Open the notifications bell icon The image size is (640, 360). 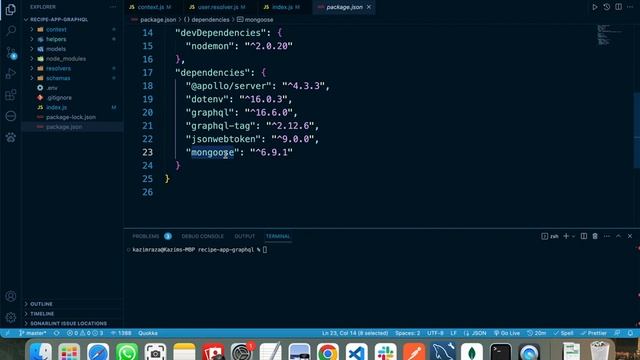[x=630, y=333]
